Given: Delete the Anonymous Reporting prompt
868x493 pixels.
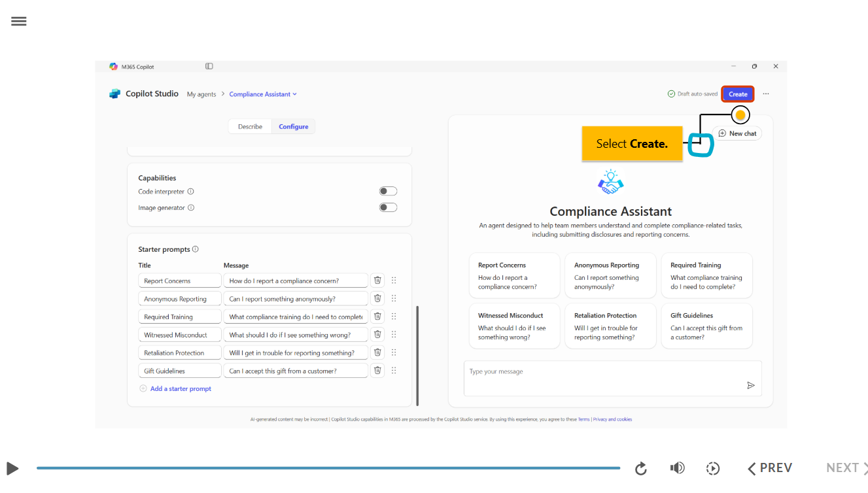Looking at the screenshot, I should 377,298.
